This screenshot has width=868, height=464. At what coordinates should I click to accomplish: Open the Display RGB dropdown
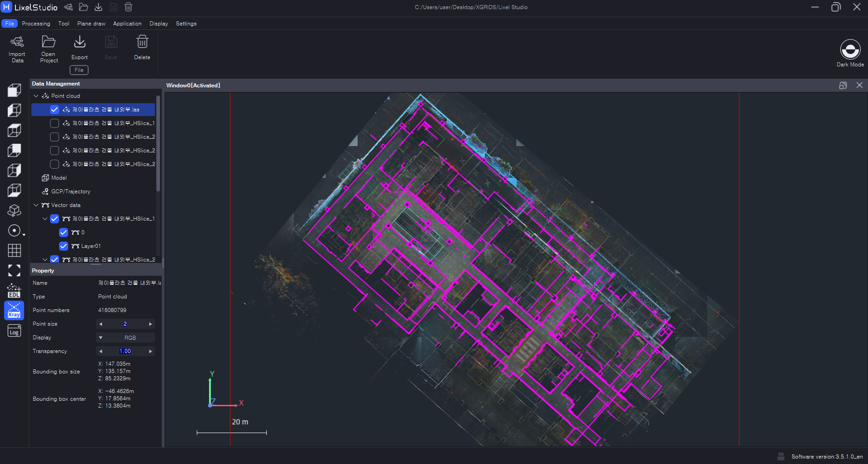click(x=125, y=338)
